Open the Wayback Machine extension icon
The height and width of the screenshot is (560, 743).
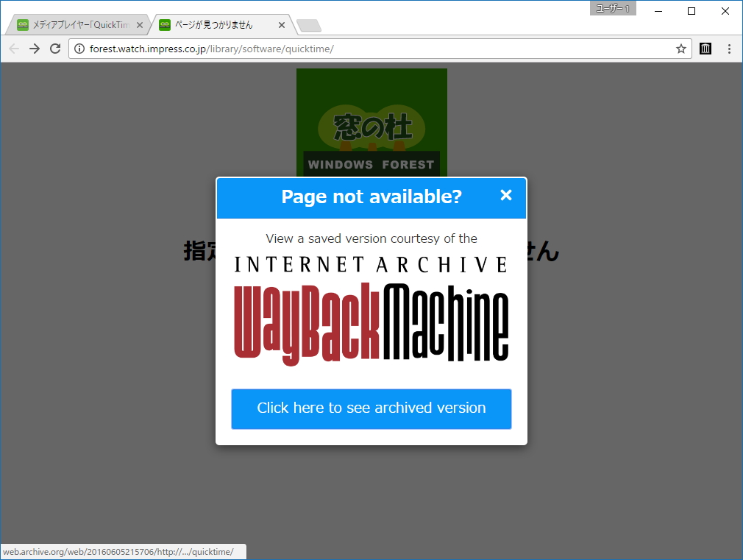click(705, 49)
